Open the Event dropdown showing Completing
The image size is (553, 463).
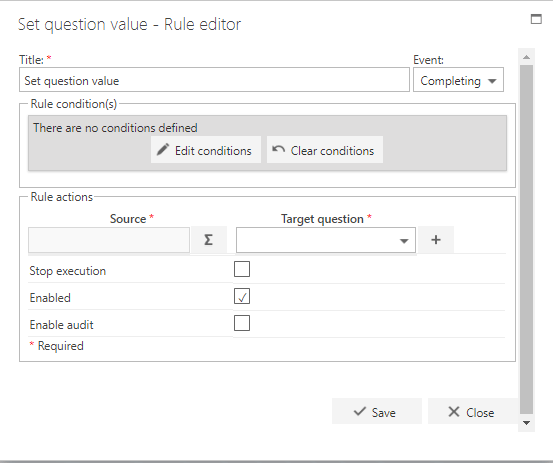tap(458, 80)
